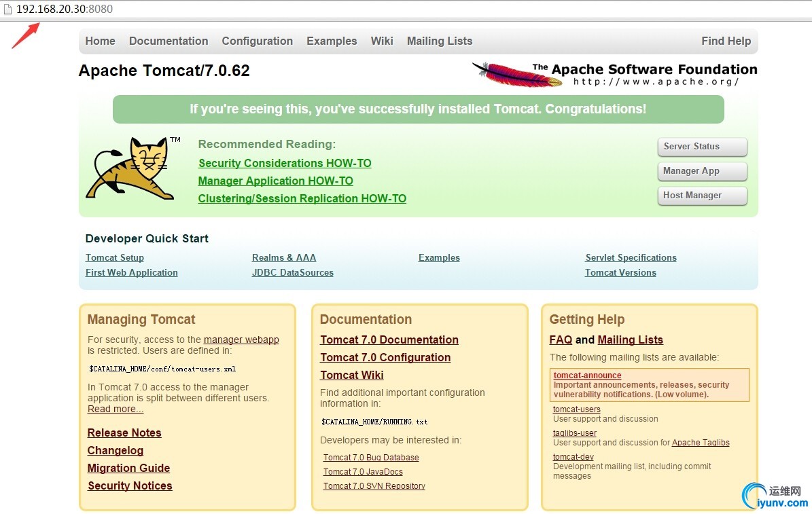This screenshot has width=812, height=514.
Task: Follow the Read more... link
Action: coord(116,409)
